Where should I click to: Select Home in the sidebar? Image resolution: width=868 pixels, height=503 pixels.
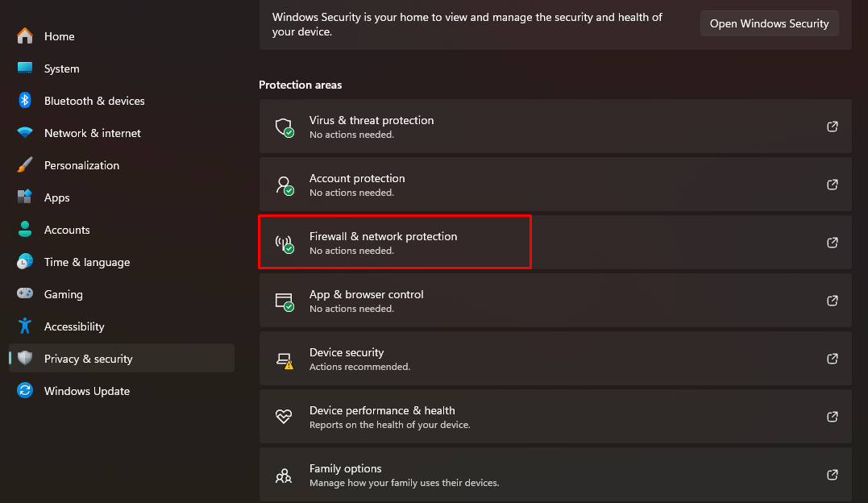pyautogui.click(x=58, y=35)
